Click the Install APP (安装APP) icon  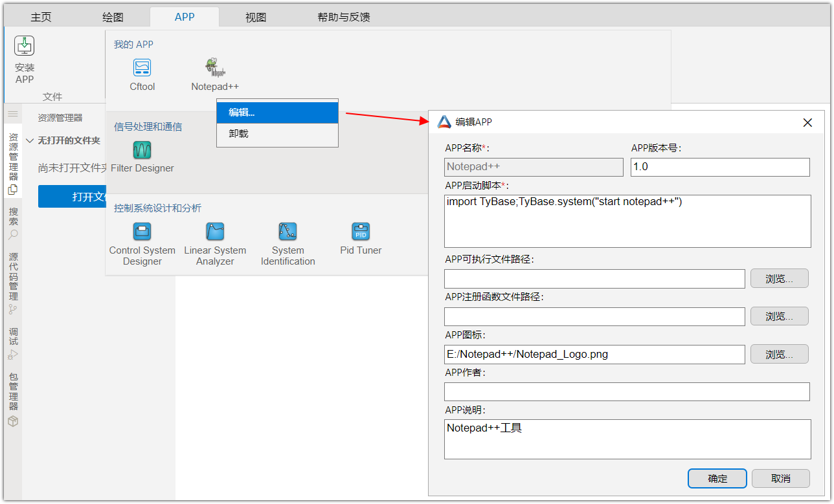tap(25, 46)
